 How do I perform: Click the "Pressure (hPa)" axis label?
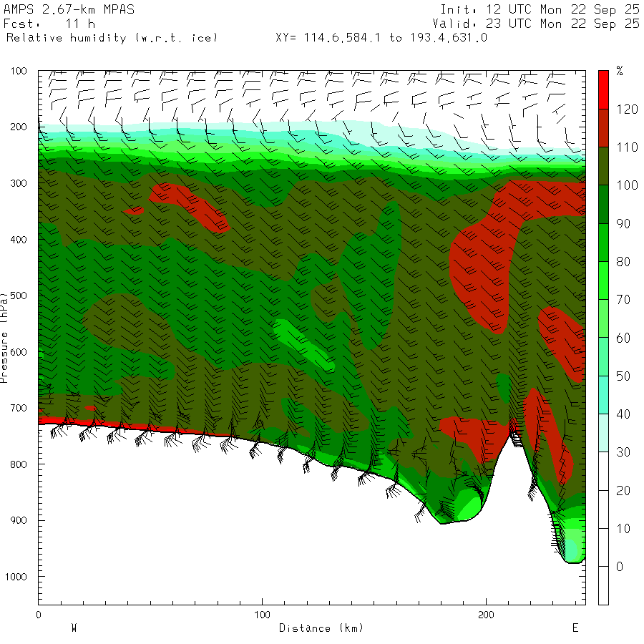point(4,338)
